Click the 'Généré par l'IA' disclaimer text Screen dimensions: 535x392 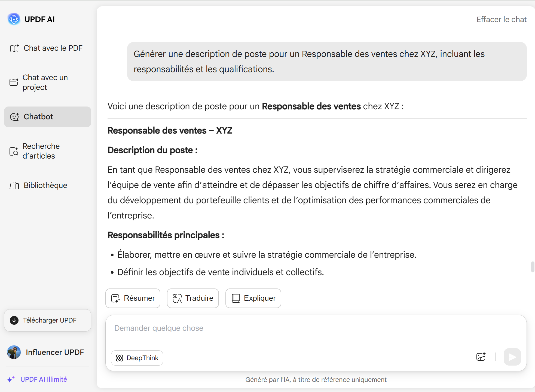(316, 380)
